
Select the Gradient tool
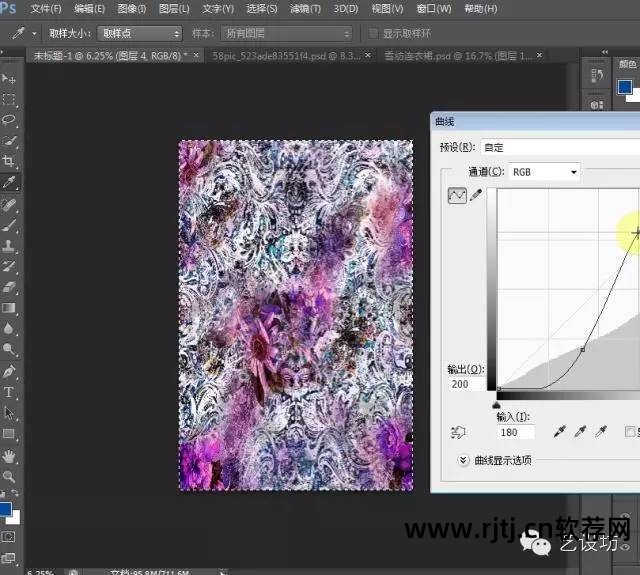pyautogui.click(x=9, y=308)
